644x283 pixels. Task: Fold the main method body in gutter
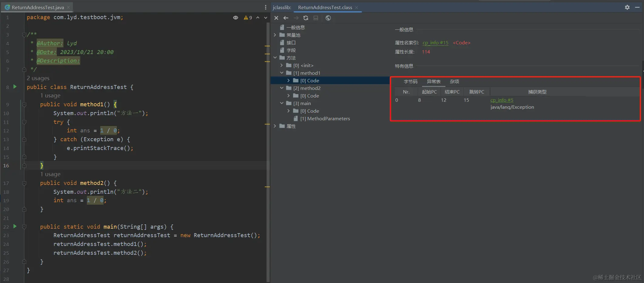(24, 227)
